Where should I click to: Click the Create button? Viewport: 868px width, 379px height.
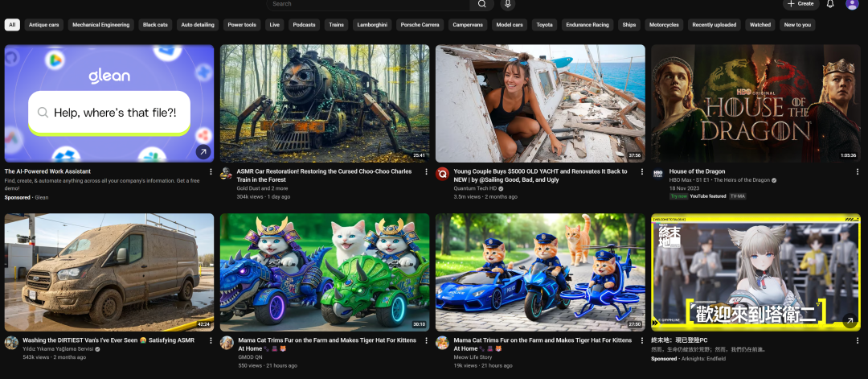pyautogui.click(x=800, y=4)
